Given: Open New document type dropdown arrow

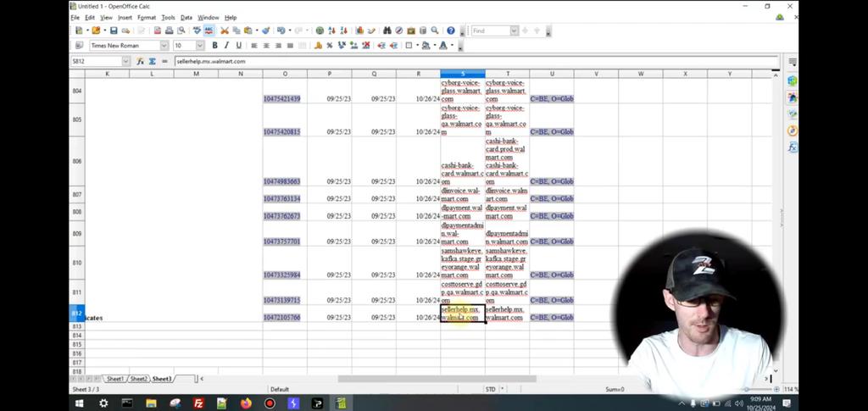Looking at the screenshot, I should (87, 31).
